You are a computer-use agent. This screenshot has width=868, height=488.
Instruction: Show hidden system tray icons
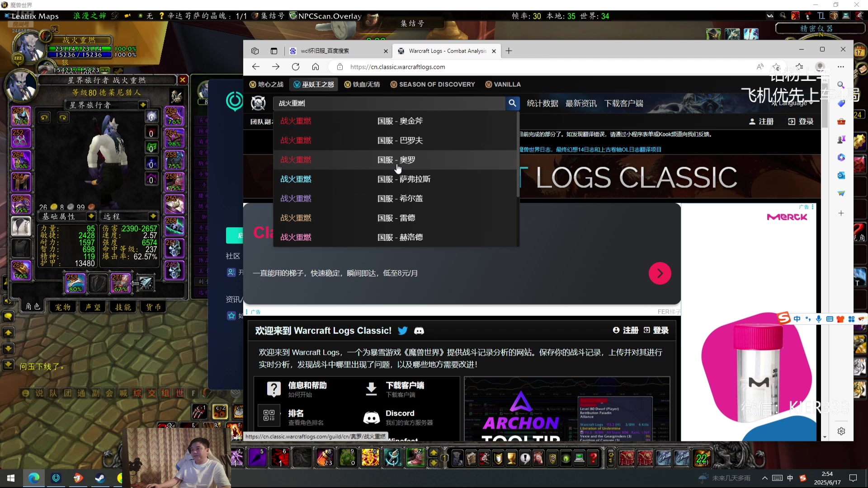point(764,478)
